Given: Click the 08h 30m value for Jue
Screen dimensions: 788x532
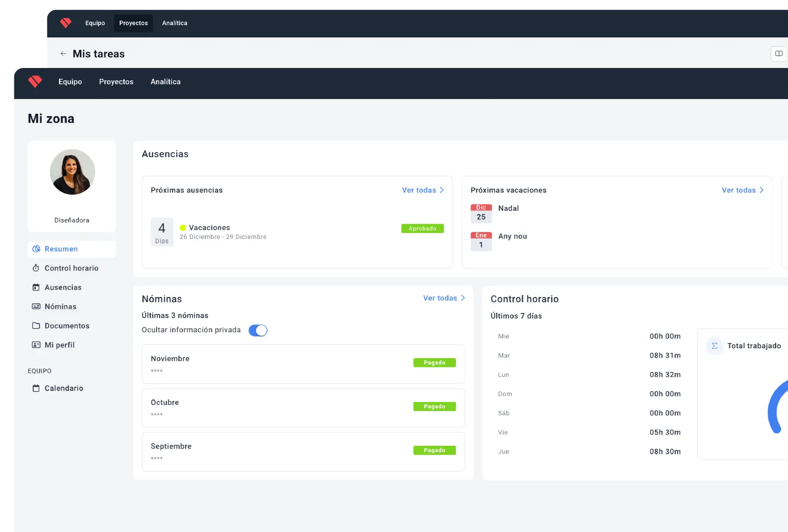Looking at the screenshot, I should pos(665,452).
